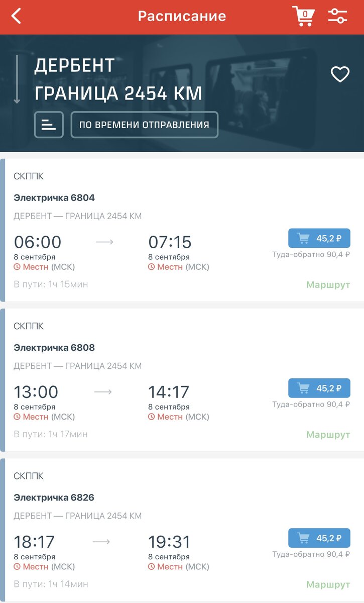Open the ПО ВРЕМЕНИ ОТПРАВЛЕНИЯ sorting dropdown
The image size is (364, 603).
point(144,125)
